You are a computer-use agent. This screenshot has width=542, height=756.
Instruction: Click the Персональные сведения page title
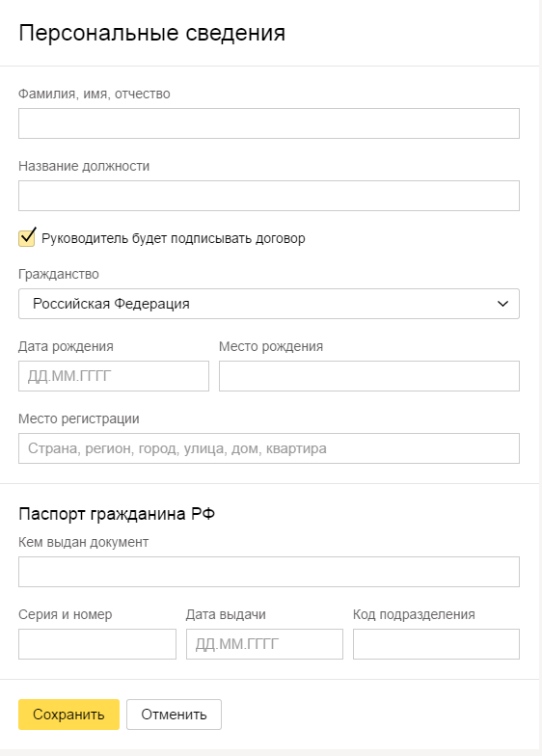152,33
